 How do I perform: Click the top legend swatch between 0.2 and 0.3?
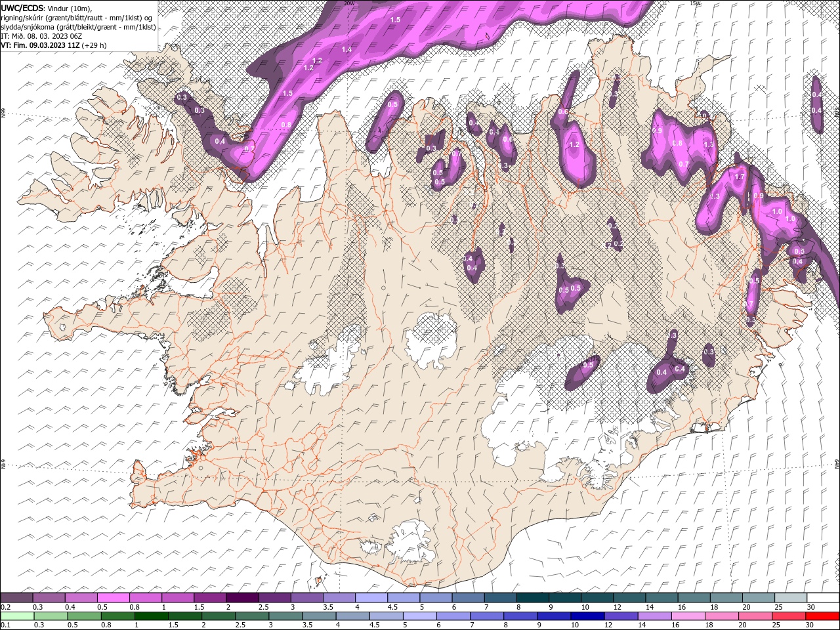(x=18, y=598)
